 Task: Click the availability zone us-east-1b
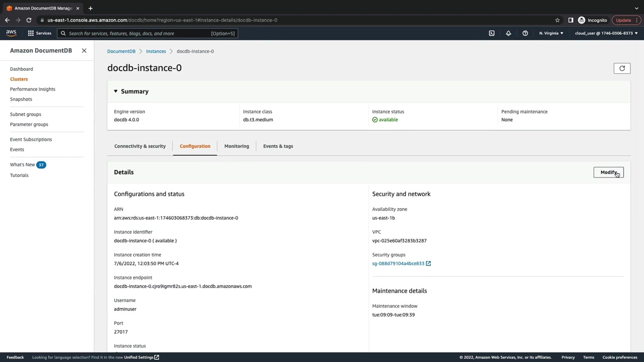[x=383, y=218]
